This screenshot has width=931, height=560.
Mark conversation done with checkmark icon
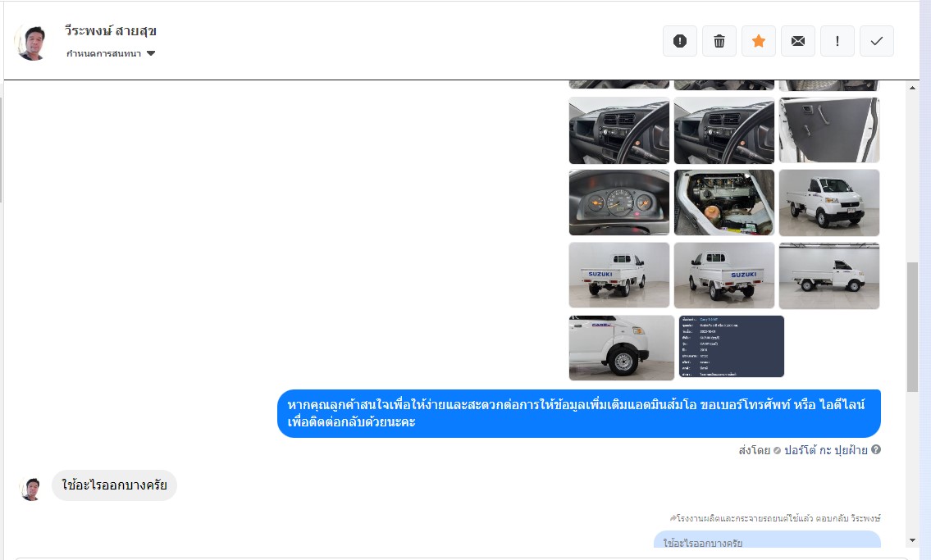click(x=877, y=41)
